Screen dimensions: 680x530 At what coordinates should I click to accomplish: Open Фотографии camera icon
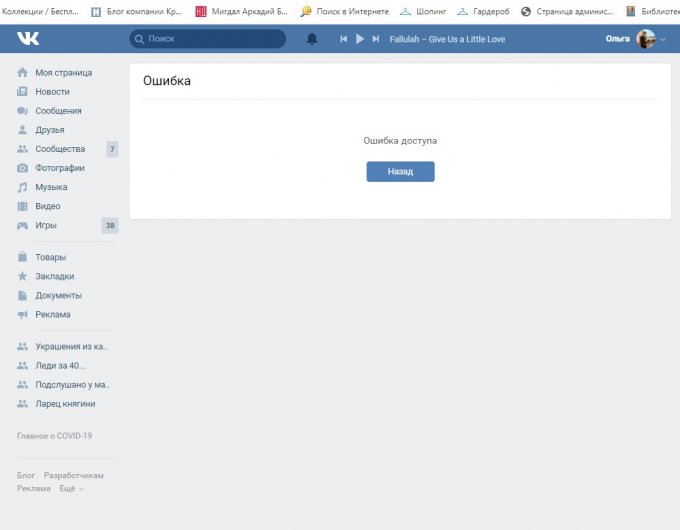pyautogui.click(x=23, y=168)
